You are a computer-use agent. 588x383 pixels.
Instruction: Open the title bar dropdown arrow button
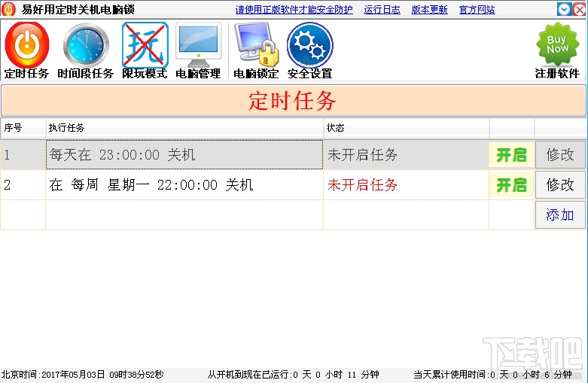(564, 9)
